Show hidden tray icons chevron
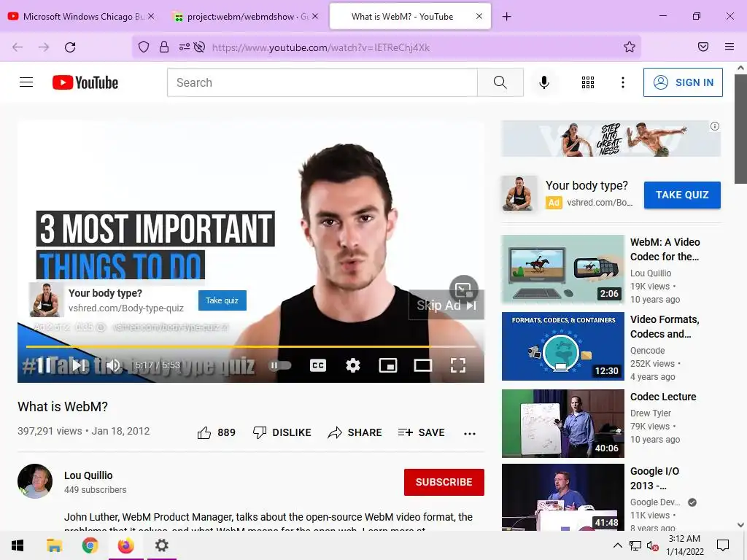 coord(617,545)
